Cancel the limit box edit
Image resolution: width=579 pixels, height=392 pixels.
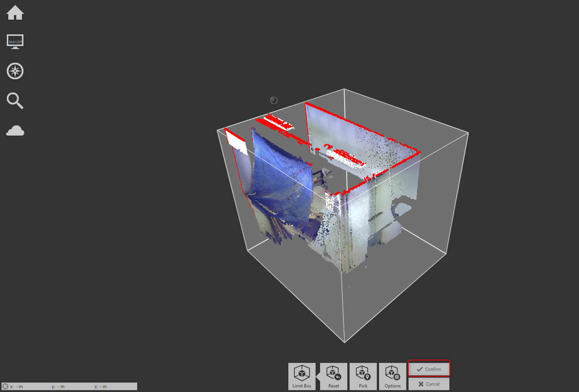tap(429, 384)
